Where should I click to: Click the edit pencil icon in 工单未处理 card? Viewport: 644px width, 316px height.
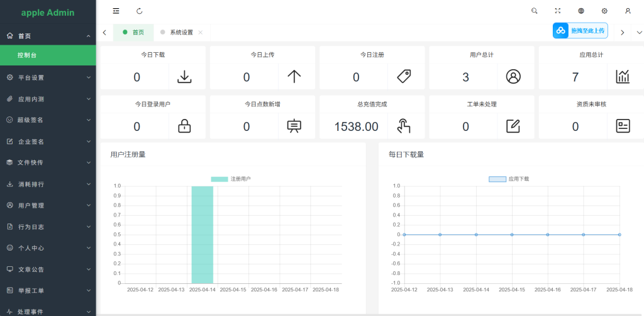click(513, 126)
